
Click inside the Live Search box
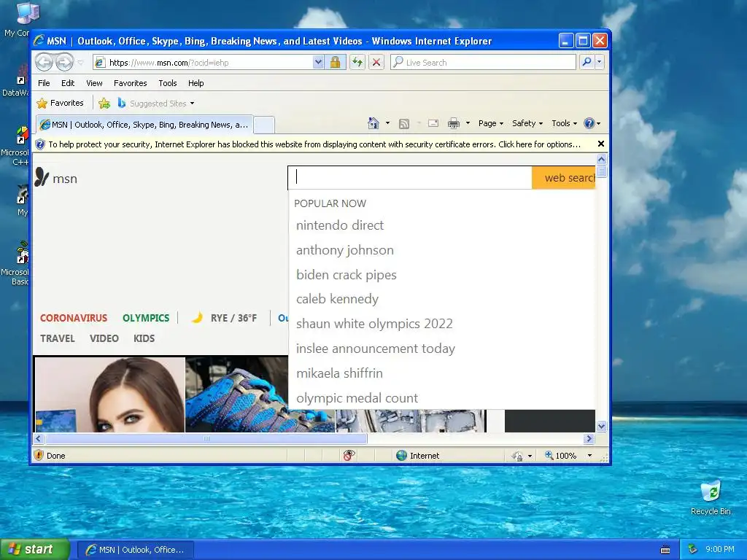click(483, 63)
